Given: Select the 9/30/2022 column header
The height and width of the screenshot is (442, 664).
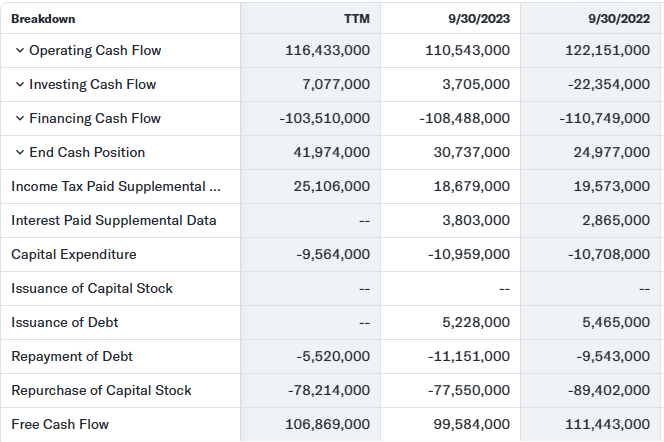Looking at the screenshot, I should coord(619,19).
